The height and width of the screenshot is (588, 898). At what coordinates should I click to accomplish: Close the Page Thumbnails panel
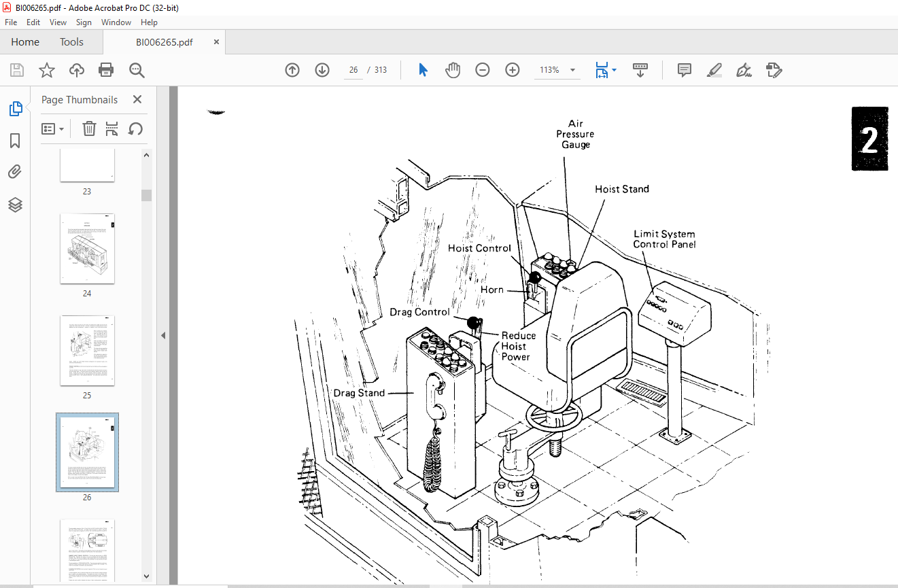(137, 99)
